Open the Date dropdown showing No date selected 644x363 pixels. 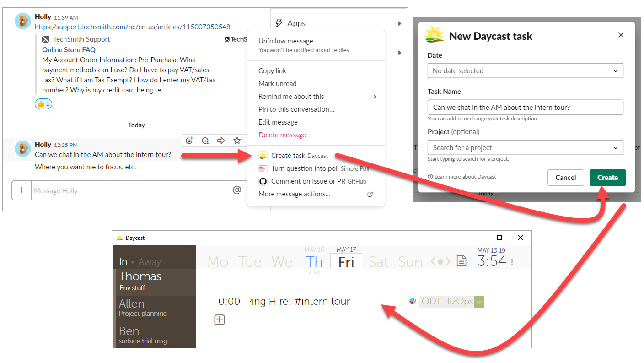(525, 70)
